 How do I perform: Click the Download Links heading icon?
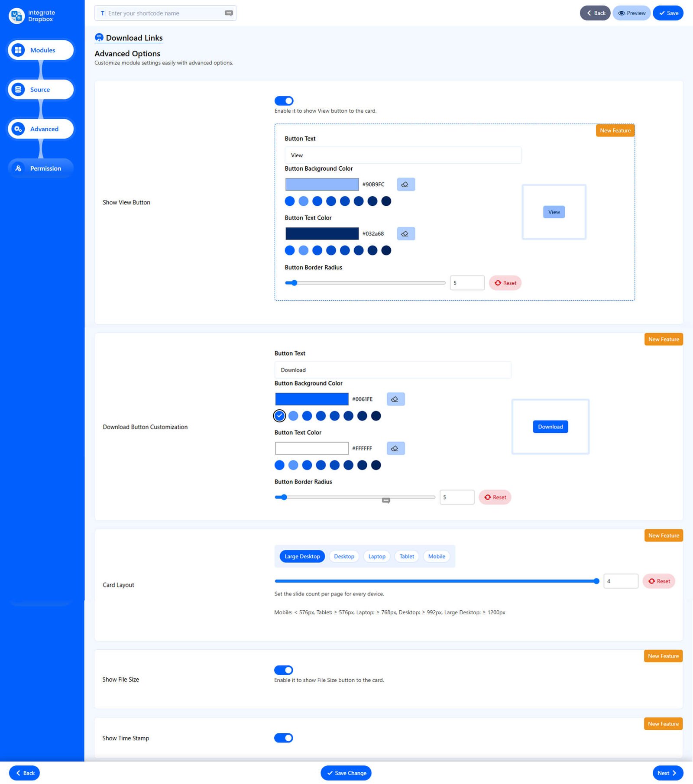tap(99, 38)
